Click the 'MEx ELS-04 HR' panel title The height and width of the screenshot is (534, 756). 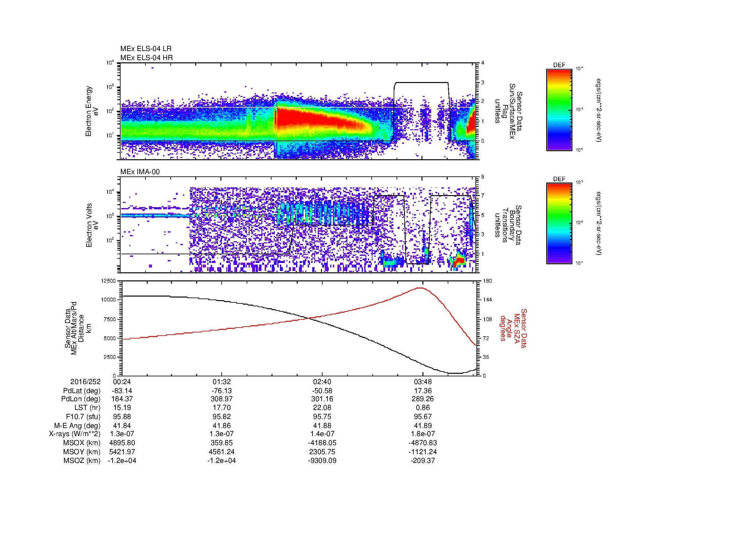pyautogui.click(x=146, y=58)
